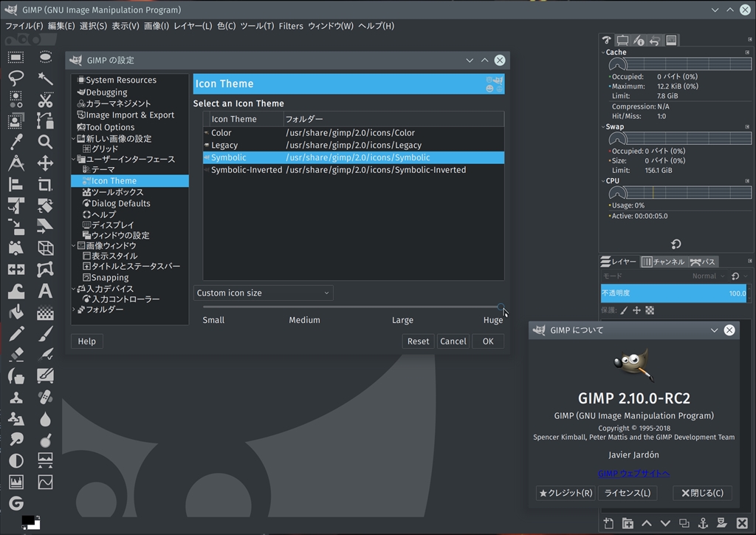Toggle the lock position and size icon
Viewport: 756px width, 535px height.
(x=637, y=310)
